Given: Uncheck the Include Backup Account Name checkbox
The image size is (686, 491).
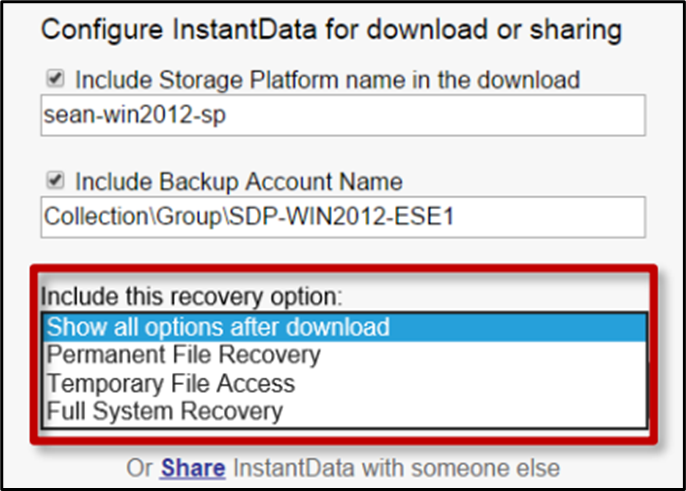Looking at the screenshot, I should [x=56, y=180].
